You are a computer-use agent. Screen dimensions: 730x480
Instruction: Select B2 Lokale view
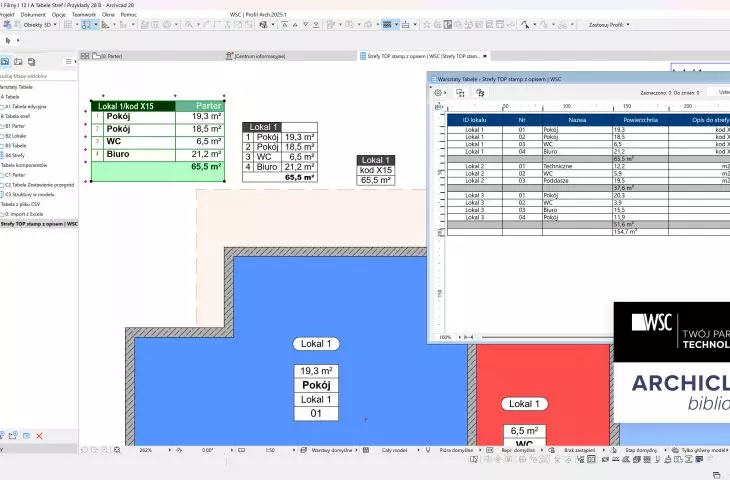(15, 136)
